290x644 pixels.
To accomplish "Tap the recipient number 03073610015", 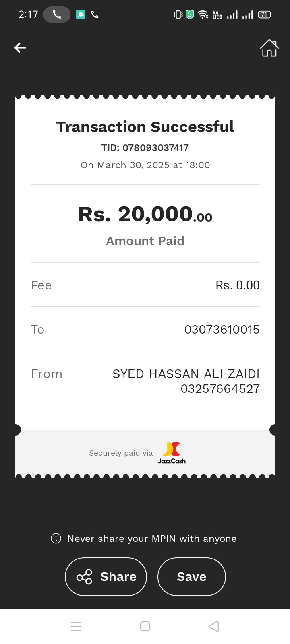I will click(222, 330).
